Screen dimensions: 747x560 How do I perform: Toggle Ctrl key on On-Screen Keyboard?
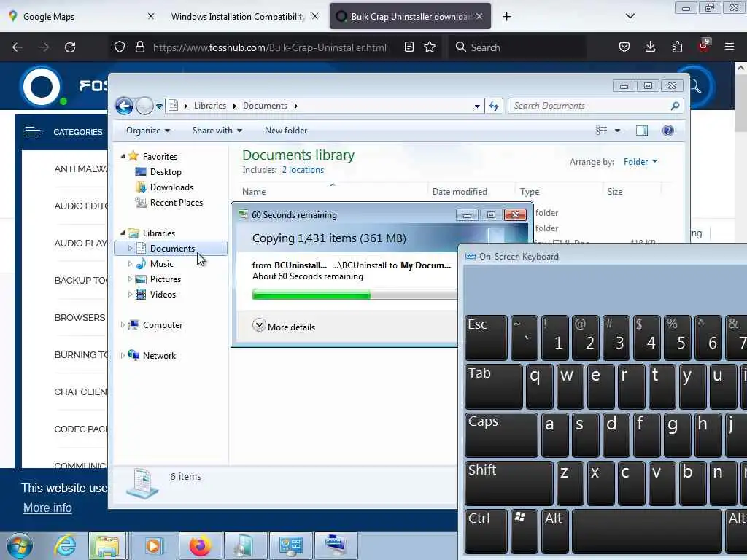[485, 532]
